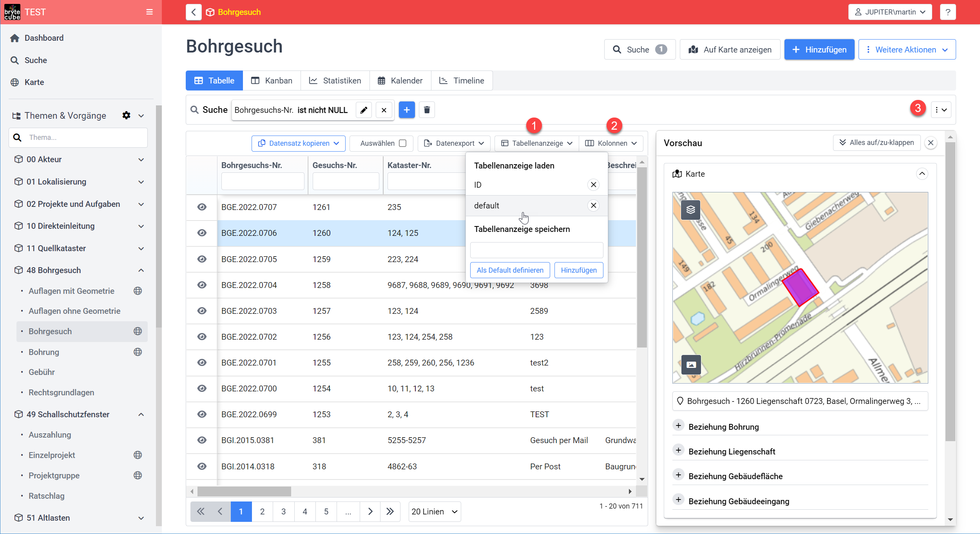Open map layers icon in Karte preview

[x=690, y=210]
